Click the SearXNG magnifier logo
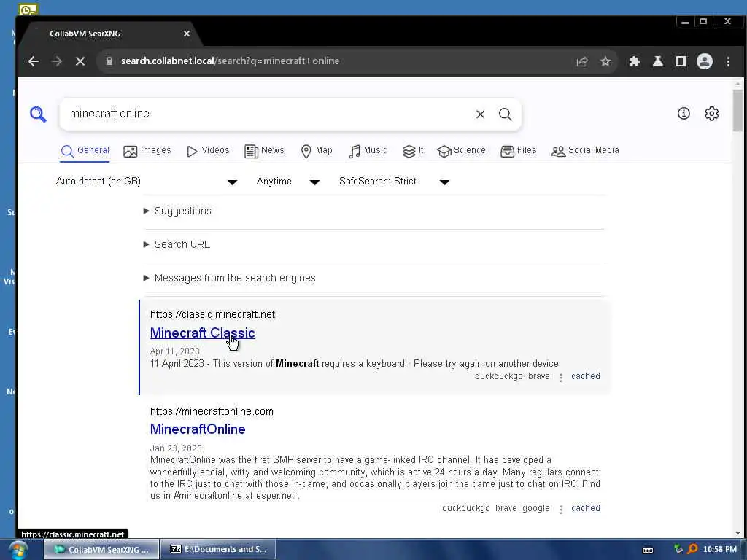 (38, 114)
